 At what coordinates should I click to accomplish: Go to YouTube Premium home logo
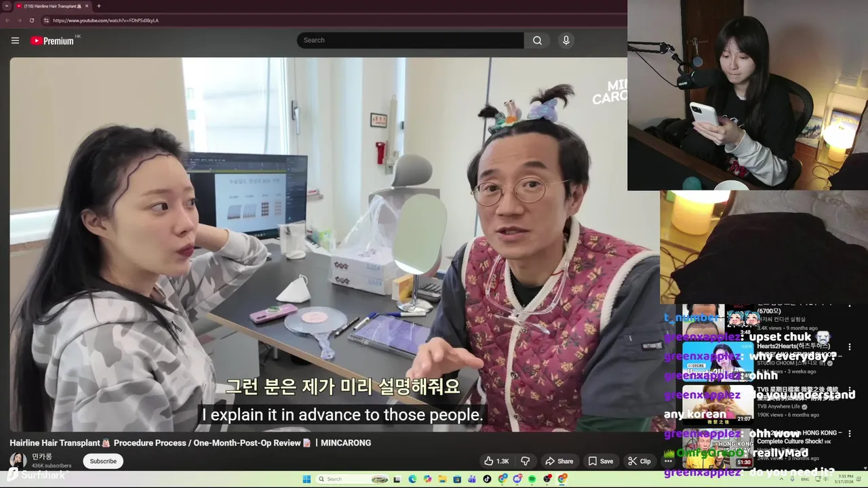point(52,41)
